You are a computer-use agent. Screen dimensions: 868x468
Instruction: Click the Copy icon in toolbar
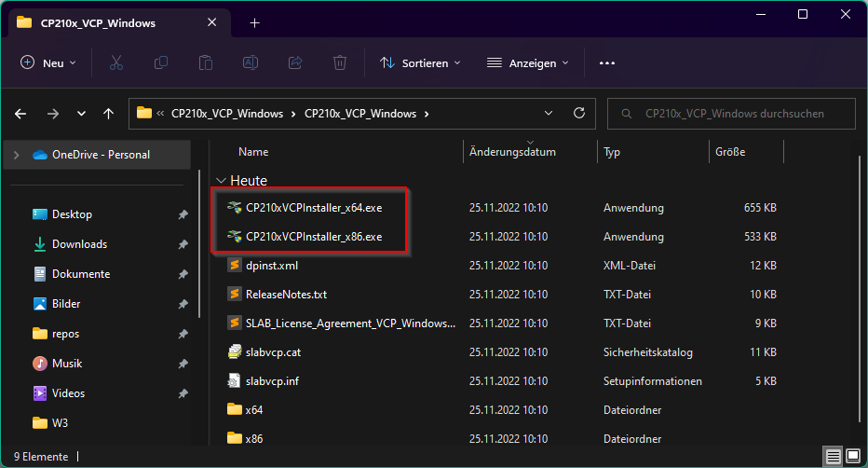coord(161,63)
